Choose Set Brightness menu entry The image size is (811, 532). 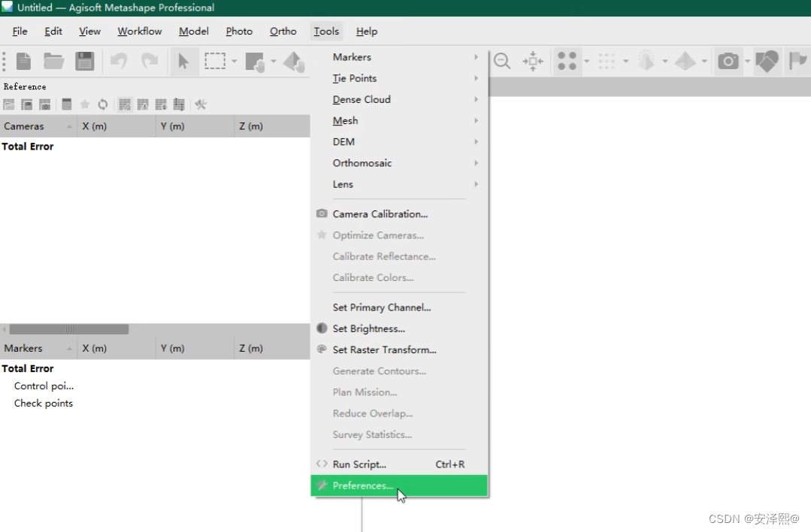399,329
